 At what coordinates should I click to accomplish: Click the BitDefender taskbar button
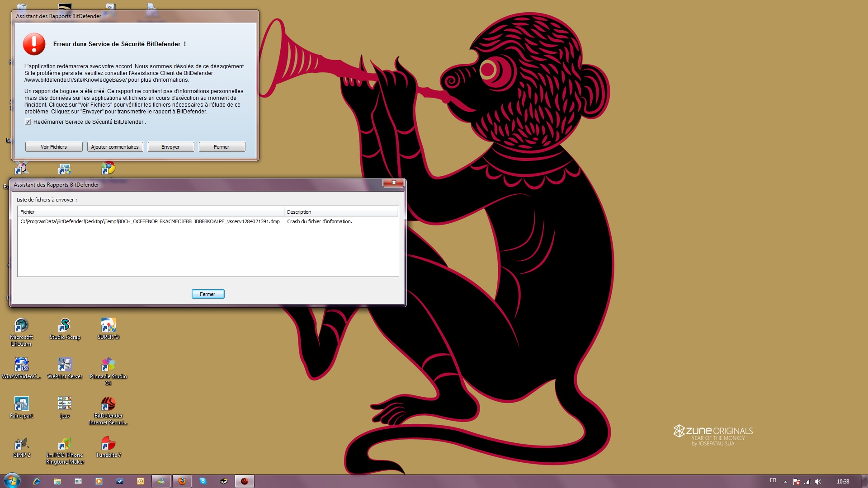[x=245, y=481]
